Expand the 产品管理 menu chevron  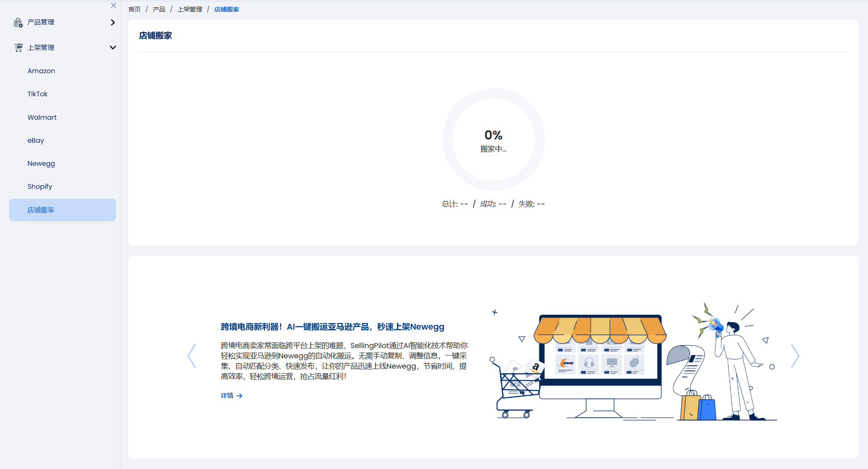113,22
